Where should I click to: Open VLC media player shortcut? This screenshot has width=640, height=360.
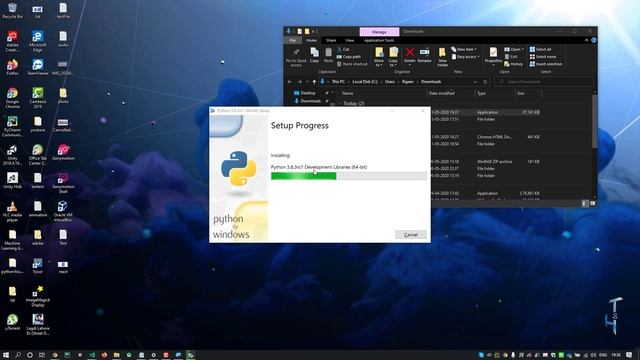12,211
